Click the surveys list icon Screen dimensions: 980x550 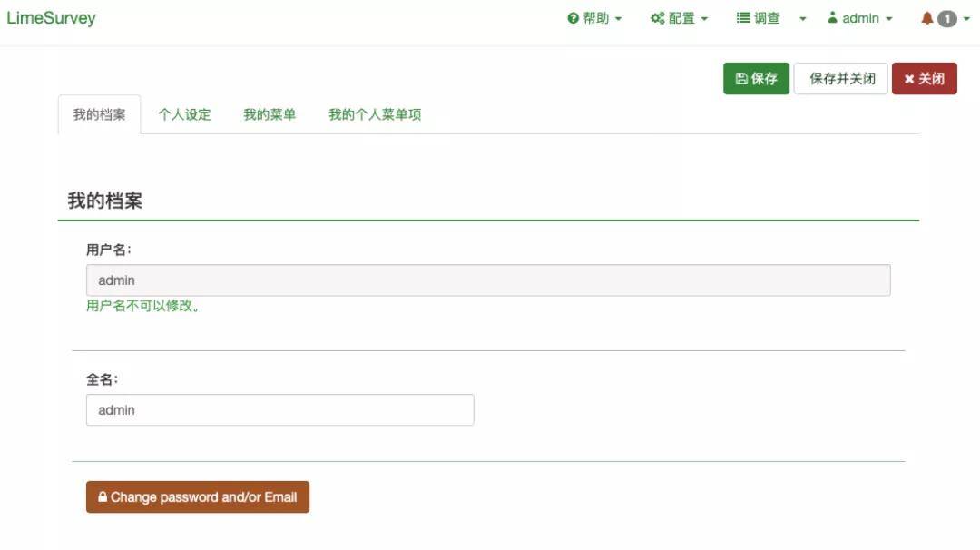(x=742, y=18)
